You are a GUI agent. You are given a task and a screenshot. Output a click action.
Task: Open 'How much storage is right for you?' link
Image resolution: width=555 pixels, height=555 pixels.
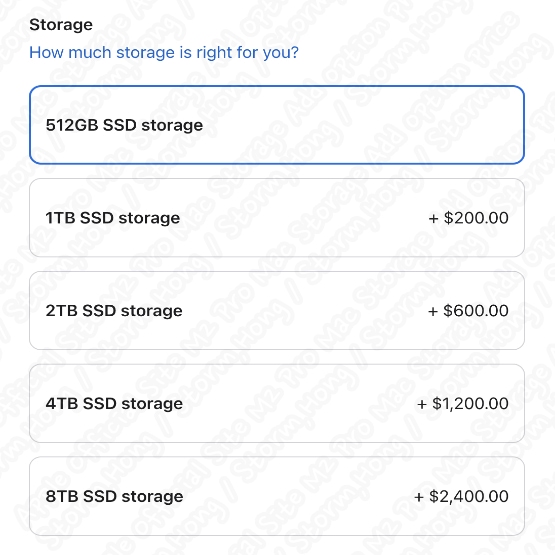pos(164,53)
